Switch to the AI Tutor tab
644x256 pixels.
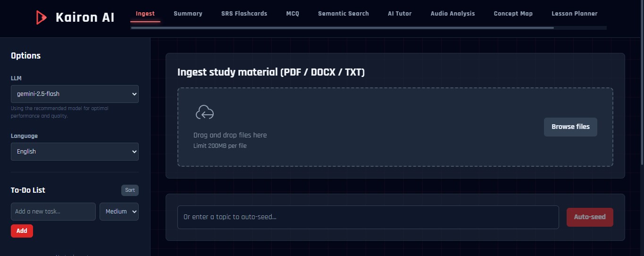400,14
